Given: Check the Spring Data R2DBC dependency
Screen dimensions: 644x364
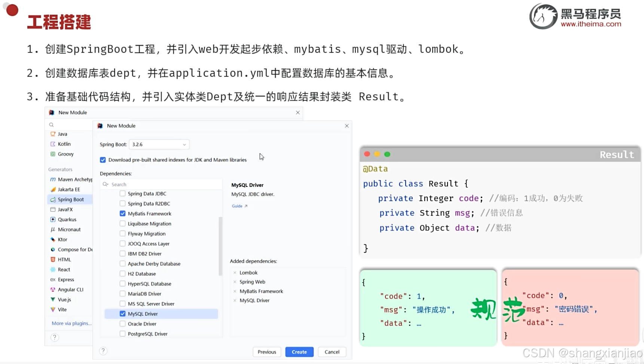Looking at the screenshot, I should tap(122, 204).
